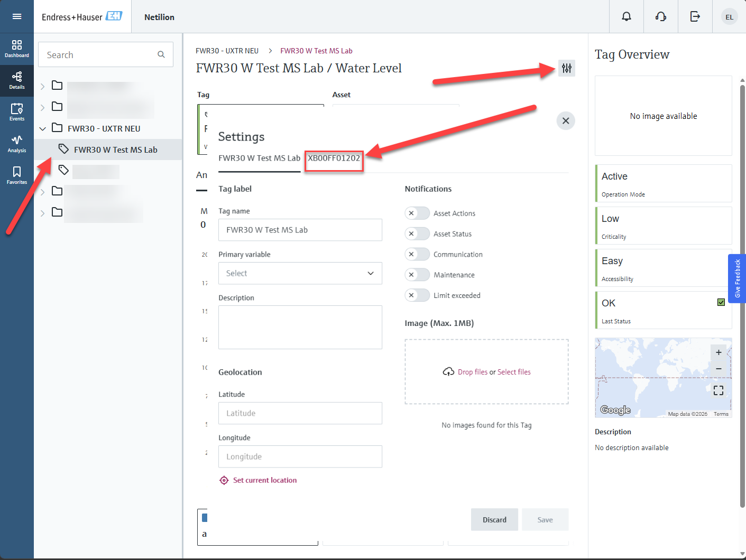Open the Analysis section

coord(17,144)
